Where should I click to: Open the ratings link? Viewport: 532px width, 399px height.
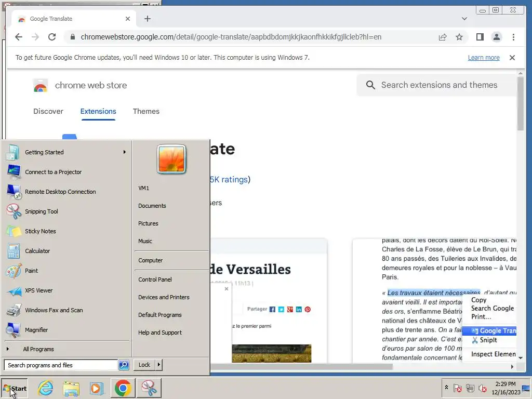click(x=229, y=179)
